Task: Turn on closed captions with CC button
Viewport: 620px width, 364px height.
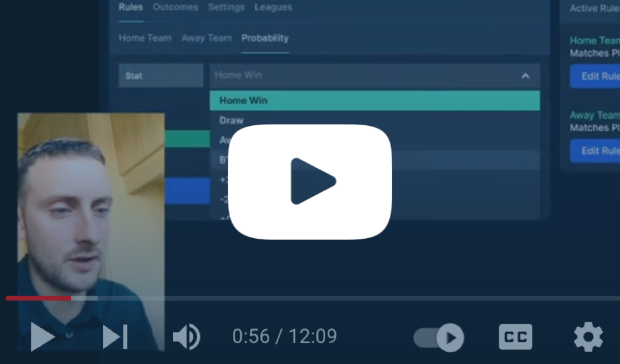Action: click(x=515, y=337)
